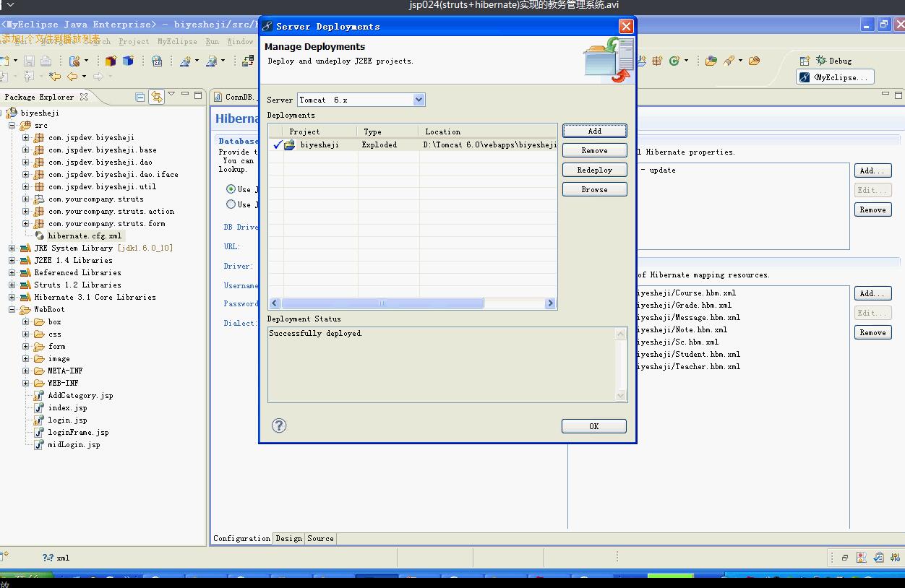Click the Open Type folder icon
This screenshot has width=905, height=588.
(711, 61)
